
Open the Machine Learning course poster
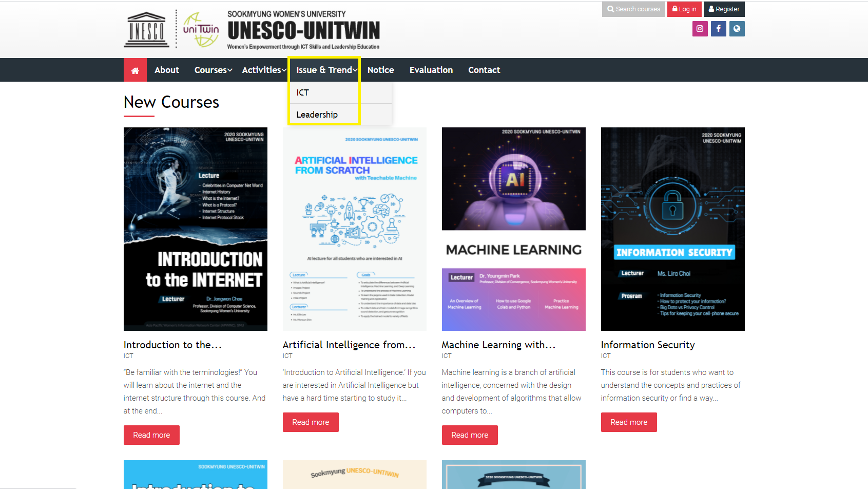(514, 229)
